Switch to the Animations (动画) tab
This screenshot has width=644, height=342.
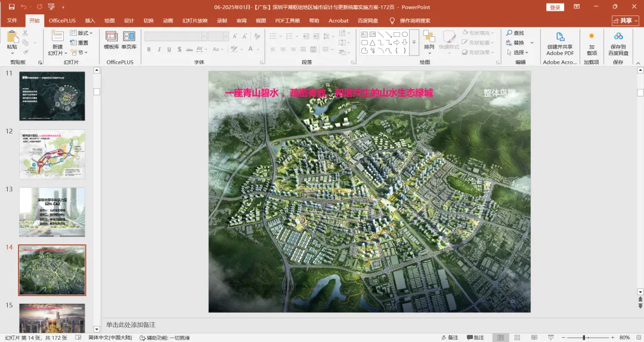tap(168, 20)
